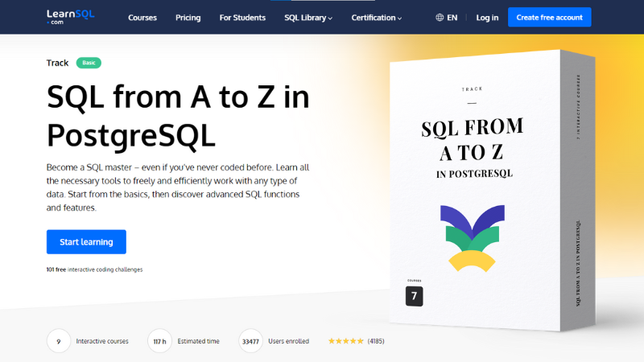This screenshot has height=362, width=644.
Task: Click the courses count badge showing 7
Action: [x=414, y=296]
